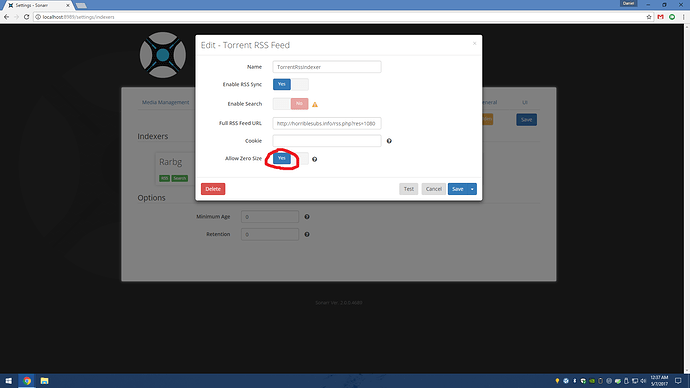Open the Save button dropdown arrow
The width and height of the screenshot is (690, 388).
pos(472,189)
